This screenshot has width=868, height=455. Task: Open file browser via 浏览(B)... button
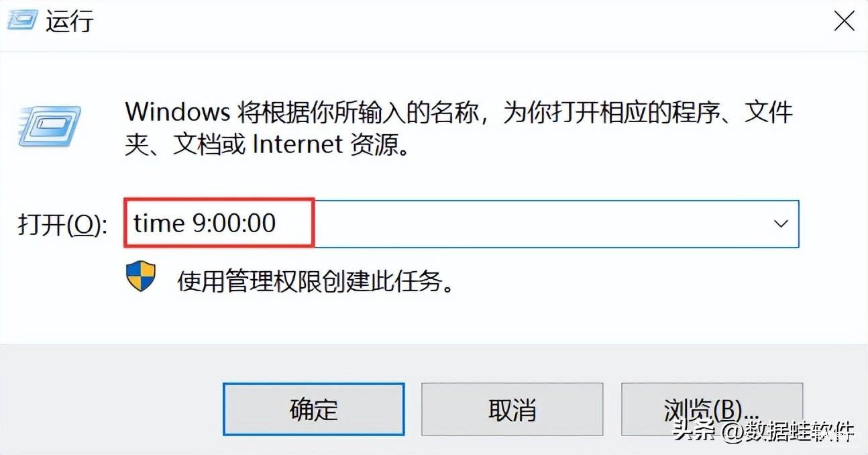click(x=712, y=409)
